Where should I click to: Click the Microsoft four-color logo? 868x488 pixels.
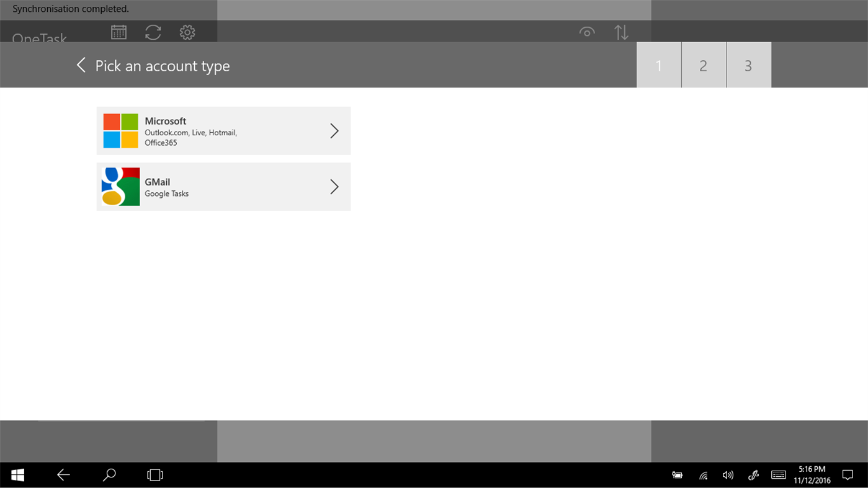[x=120, y=131]
